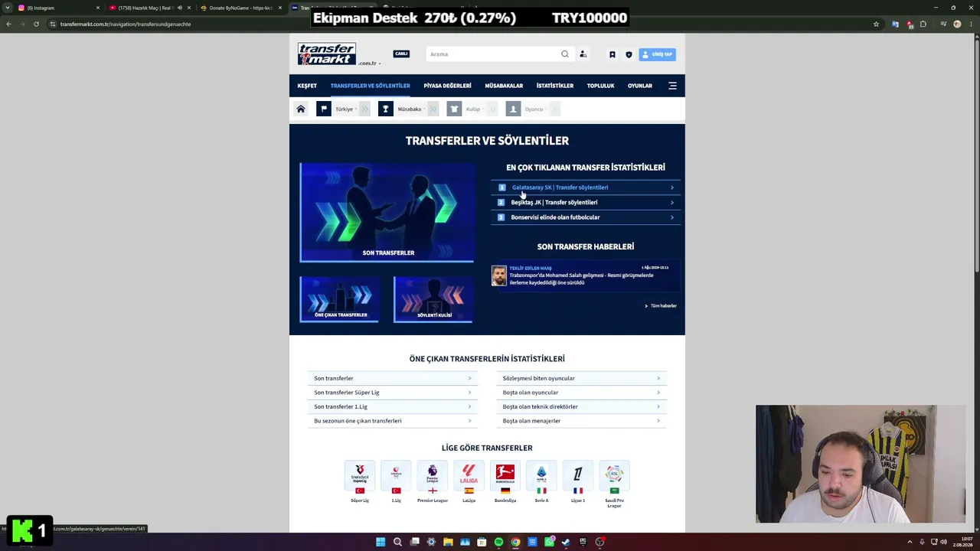Open Windows Start menu
This screenshot has width=980, height=551.
coord(381,542)
